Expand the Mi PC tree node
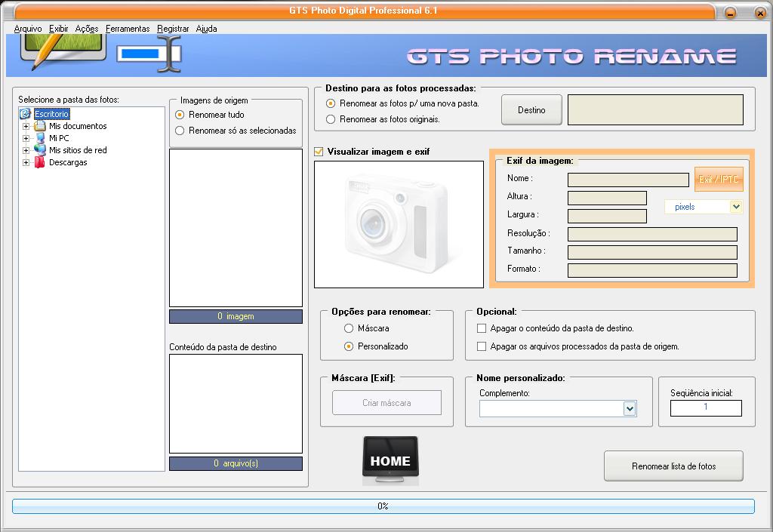This screenshot has width=773, height=532. (x=26, y=138)
